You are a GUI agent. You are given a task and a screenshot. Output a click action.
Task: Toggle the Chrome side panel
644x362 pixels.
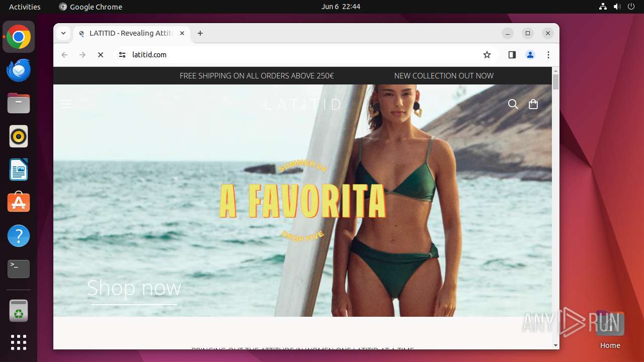pos(512,55)
